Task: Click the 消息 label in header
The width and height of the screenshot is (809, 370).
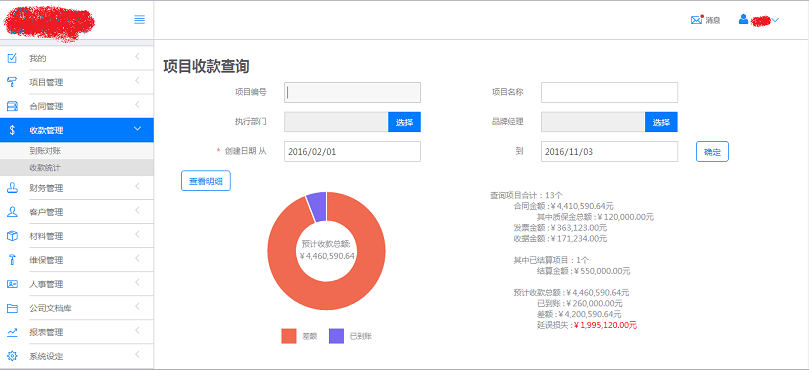Action: (x=713, y=21)
